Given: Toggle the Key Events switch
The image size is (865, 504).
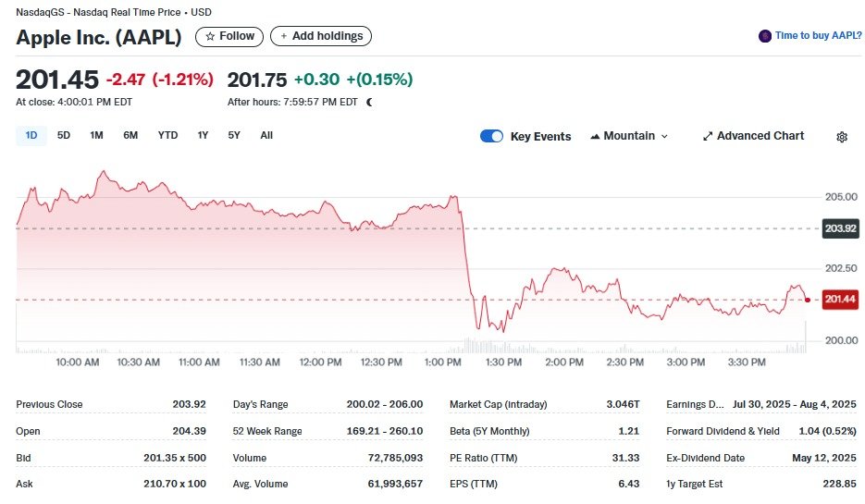Looking at the screenshot, I should (491, 136).
